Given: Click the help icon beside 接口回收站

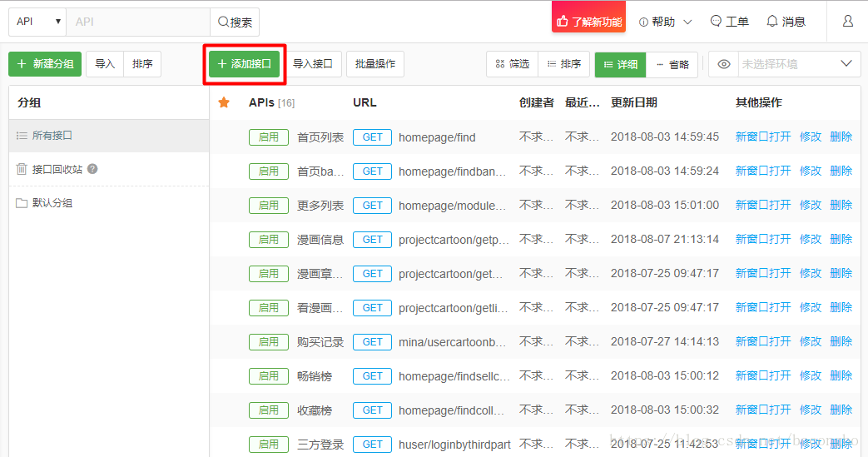Looking at the screenshot, I should 92,169.
